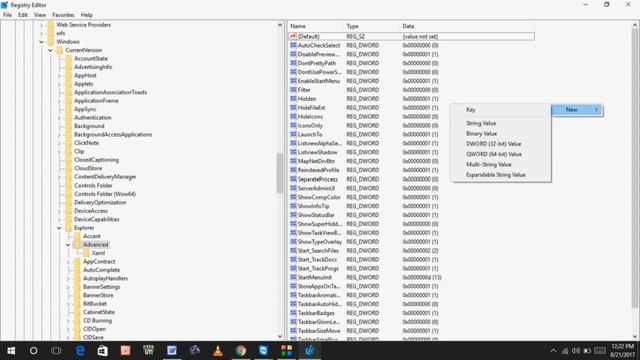This screenshot has height=360, width=640.
Task: Expand the AppHost key
Action: click(x=59, y=76)
